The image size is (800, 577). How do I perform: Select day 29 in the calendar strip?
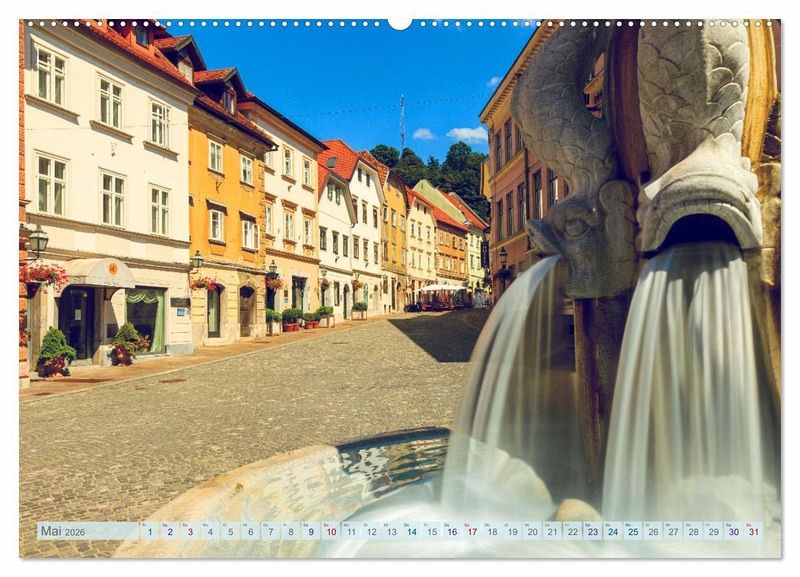714,531
